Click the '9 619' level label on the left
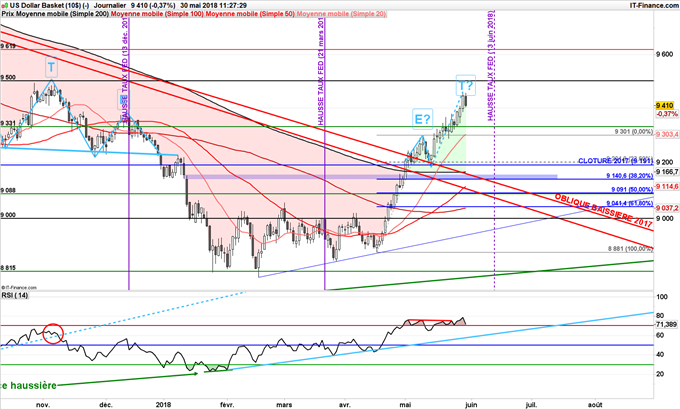This screenshot has height=409, width=680. [8, 46]
